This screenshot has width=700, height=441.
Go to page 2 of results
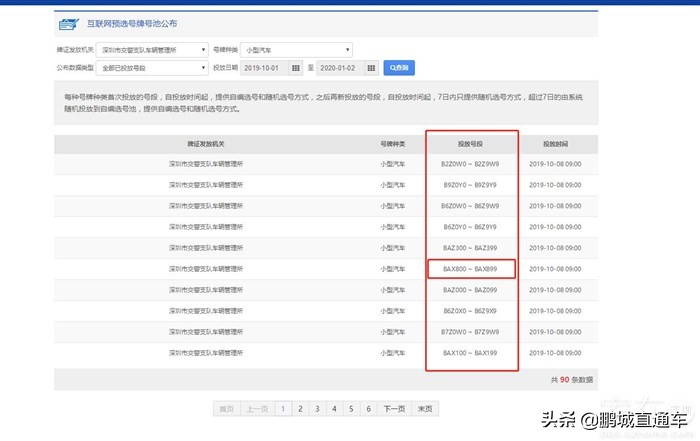(x=300, y=408)
